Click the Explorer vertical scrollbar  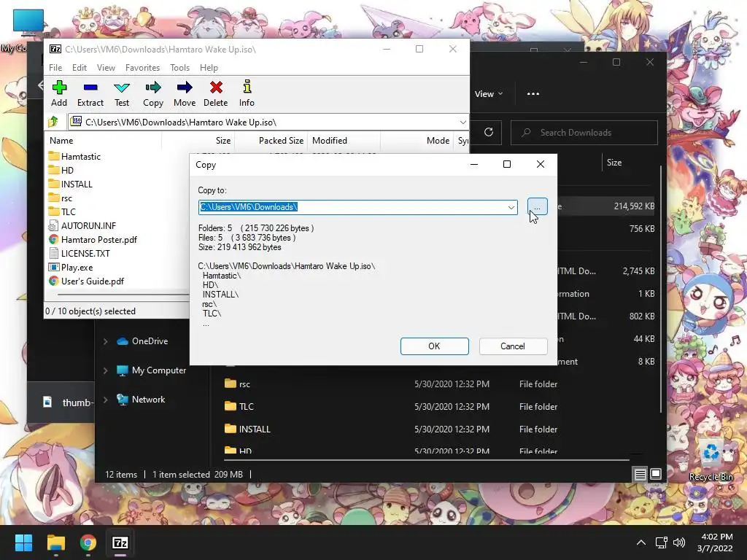click(x=661, y=289)
